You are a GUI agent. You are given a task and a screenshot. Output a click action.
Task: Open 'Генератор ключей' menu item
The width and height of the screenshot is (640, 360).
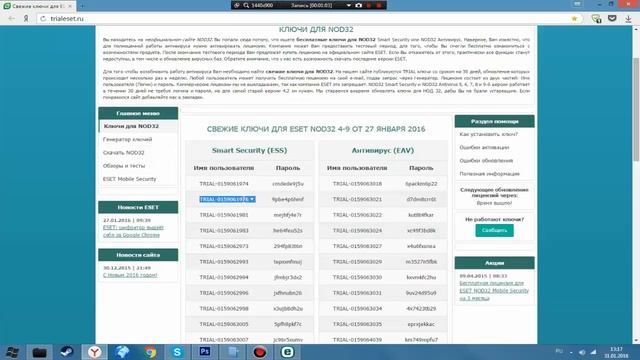(x=127, y=139)
